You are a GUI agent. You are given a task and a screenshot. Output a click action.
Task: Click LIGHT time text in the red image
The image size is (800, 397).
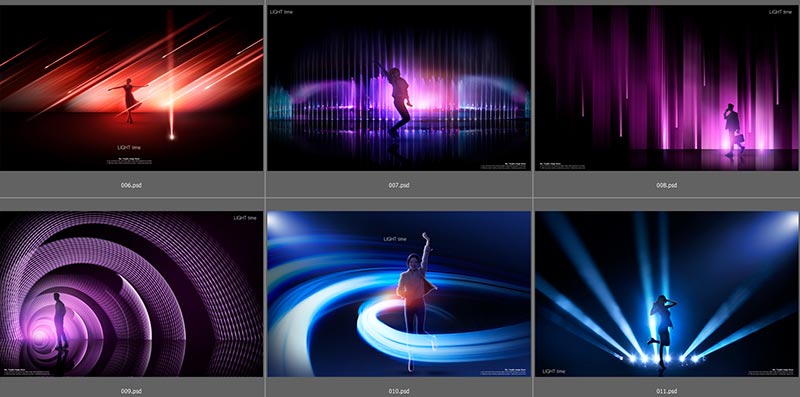(129, 147)
